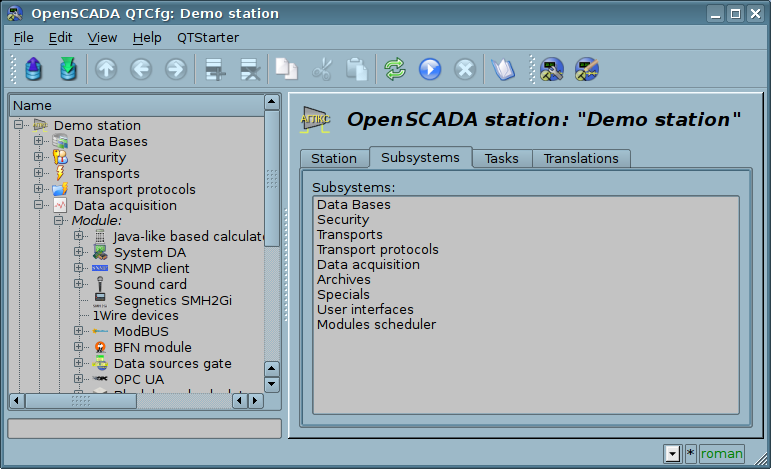Expand the ModBUS tree node

pyautogui.click(x=79, y=331)
